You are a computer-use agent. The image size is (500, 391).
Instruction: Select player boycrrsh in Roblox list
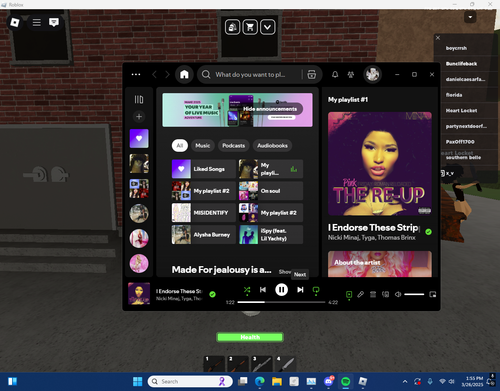click(x=456, y=48)
